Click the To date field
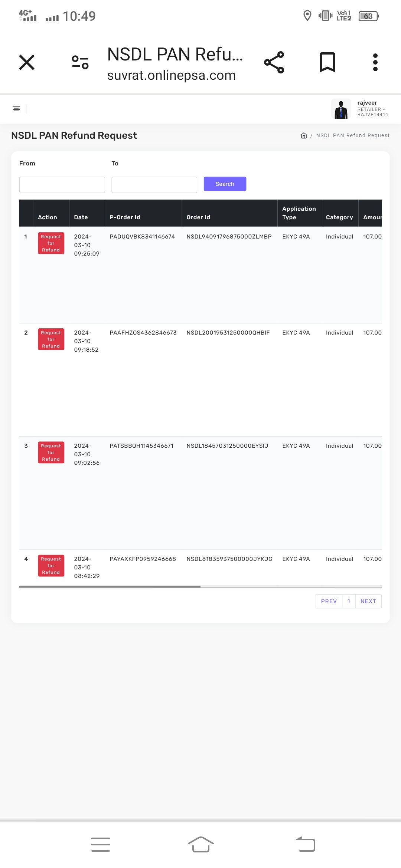Image resolution: width=401 pixels, height=868 pixels. point(154,185)
